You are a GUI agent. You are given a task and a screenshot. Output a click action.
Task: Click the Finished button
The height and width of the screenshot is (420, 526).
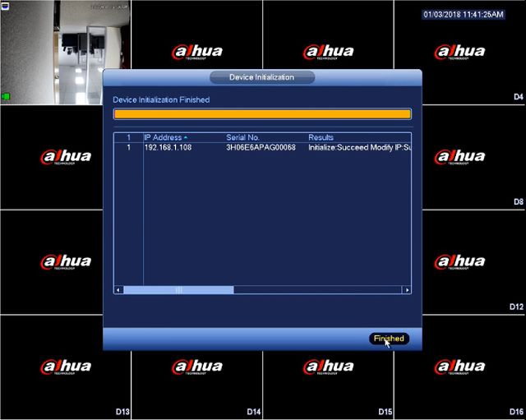[389, 339]
